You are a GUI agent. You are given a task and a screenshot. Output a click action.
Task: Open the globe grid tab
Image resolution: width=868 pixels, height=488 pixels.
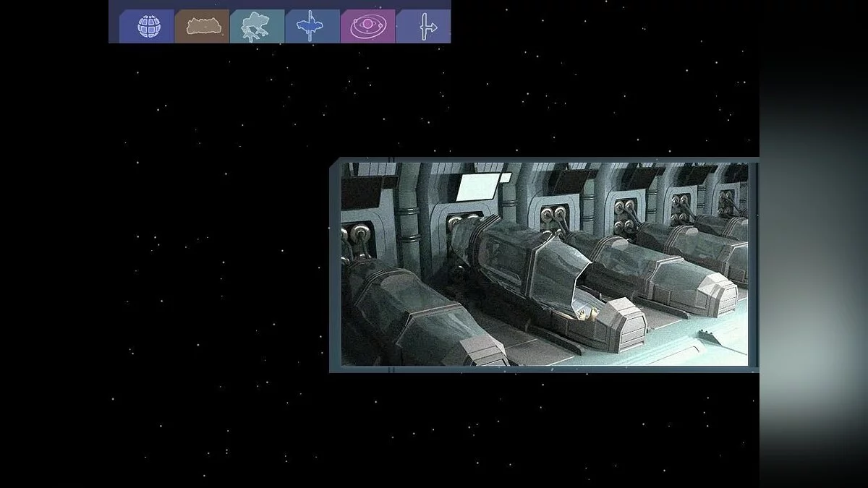pyautogui.click(x=147, y=26)
